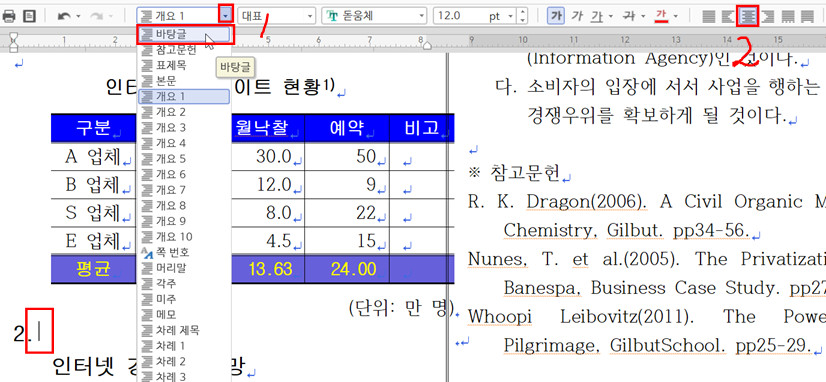The image size is (826, 382).
Task: Select 참고문헌 style from the list
Action: tap(184, 50)
